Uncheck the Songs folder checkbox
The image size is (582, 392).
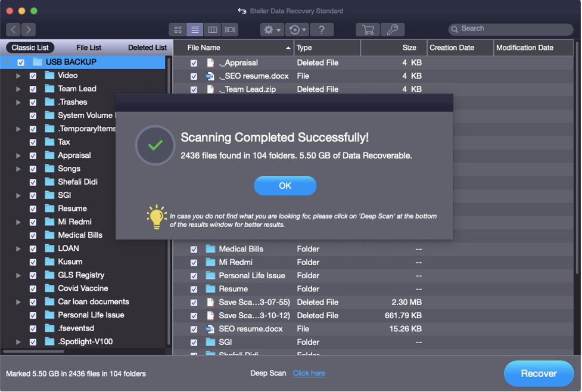[33, 169]
